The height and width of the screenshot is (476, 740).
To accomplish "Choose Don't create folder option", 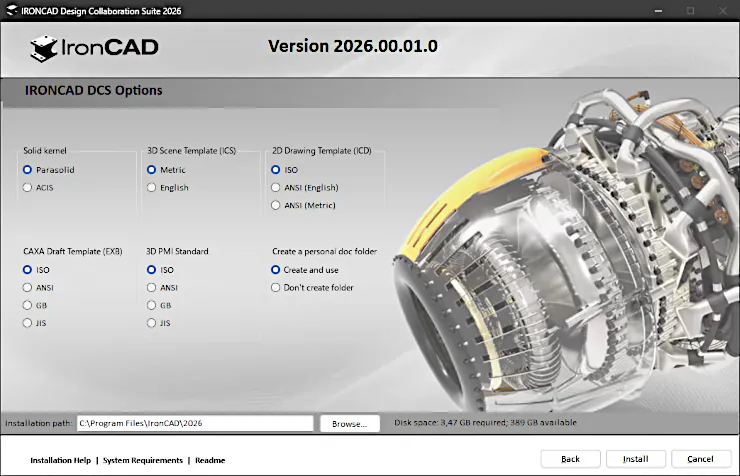I will click(276, 287).
